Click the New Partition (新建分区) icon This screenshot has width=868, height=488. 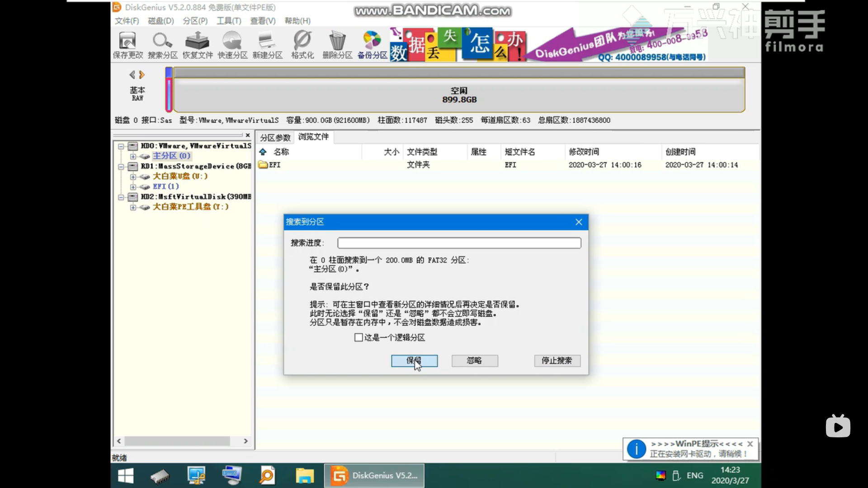point(267,45)
